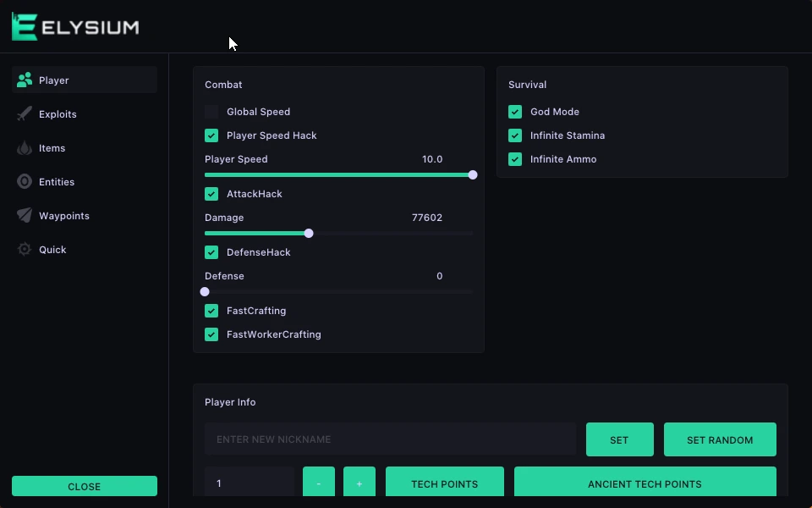Click the SET RANDOM button
The width and height of the screenshot is (812, 508).
pos(720,439)
